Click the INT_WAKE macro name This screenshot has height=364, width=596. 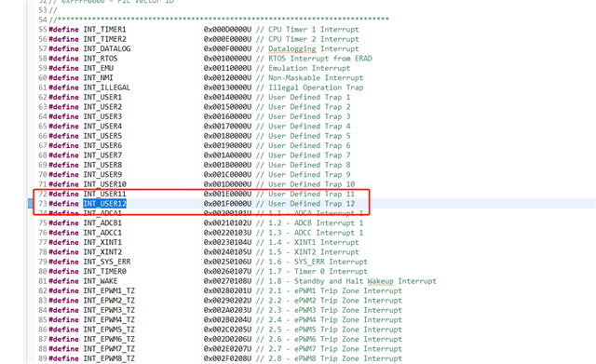pyautogui.click(x=101, y=281)
